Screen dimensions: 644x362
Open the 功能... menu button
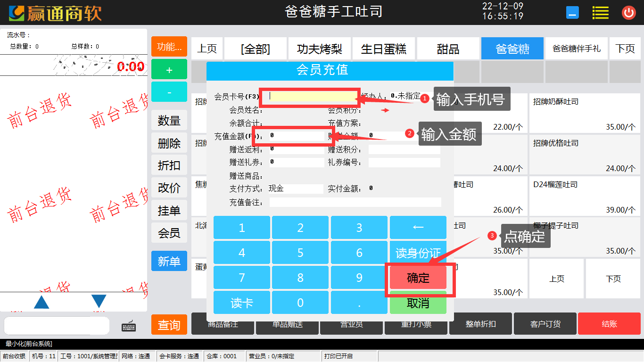click(x=169, y=47)
